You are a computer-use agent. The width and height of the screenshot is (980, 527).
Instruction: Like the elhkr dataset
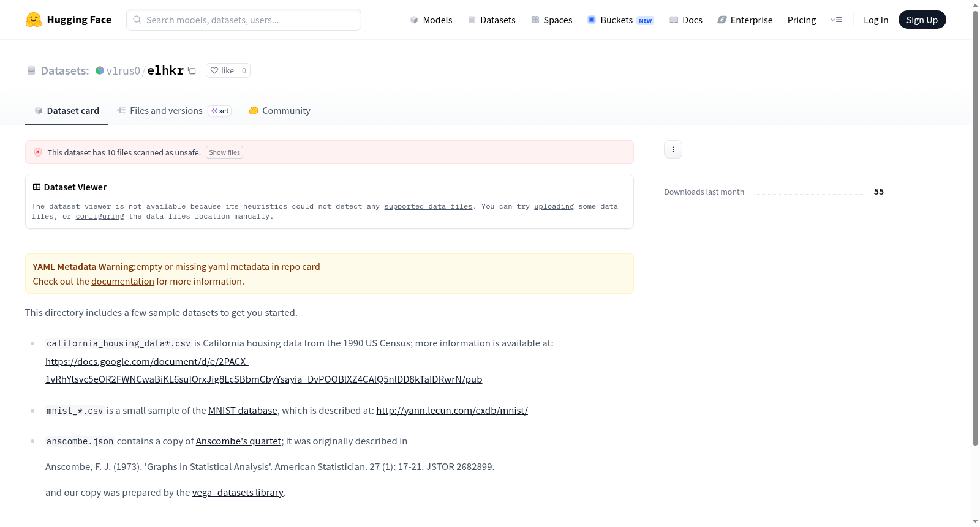pos(222,70)
